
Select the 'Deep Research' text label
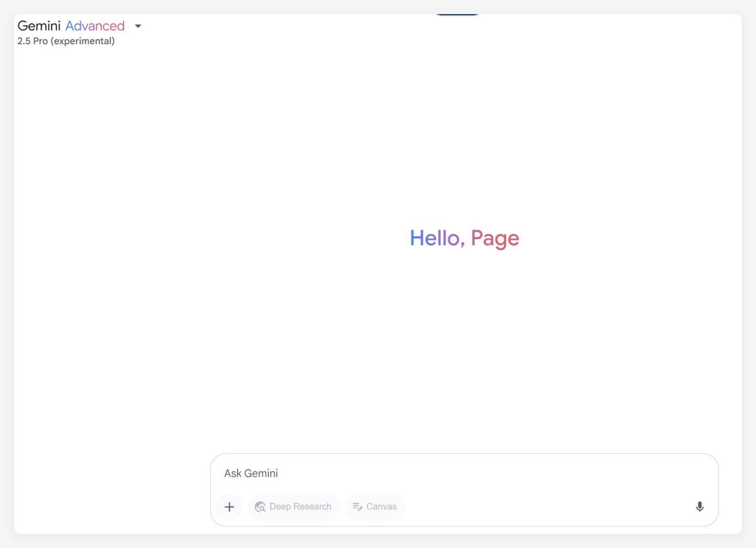300,507
